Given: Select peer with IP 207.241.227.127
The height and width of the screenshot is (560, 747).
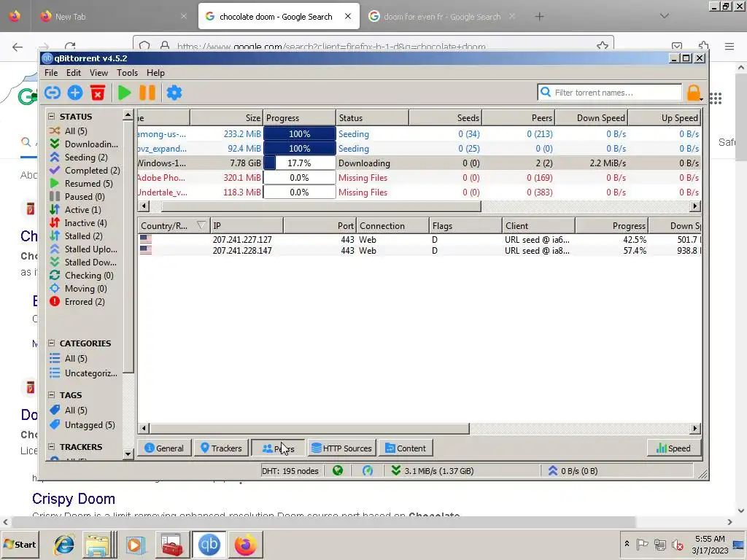Looking at the screenshot, I should [419, 239].
